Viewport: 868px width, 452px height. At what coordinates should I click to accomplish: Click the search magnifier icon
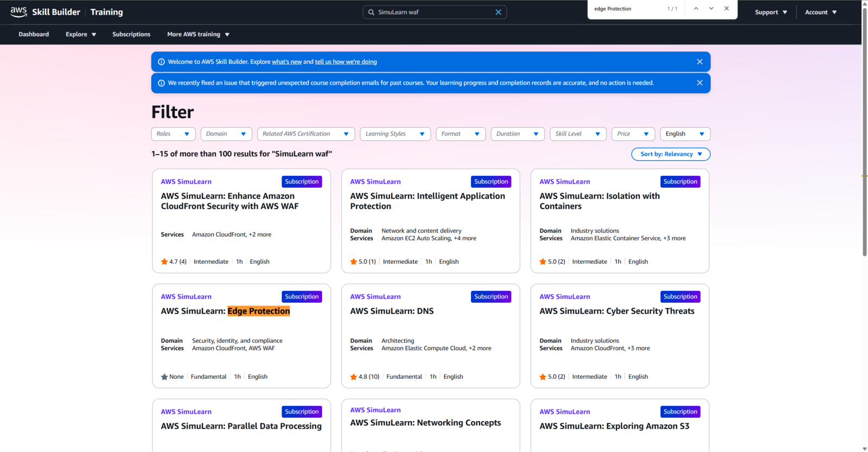(x=371, y=12)
